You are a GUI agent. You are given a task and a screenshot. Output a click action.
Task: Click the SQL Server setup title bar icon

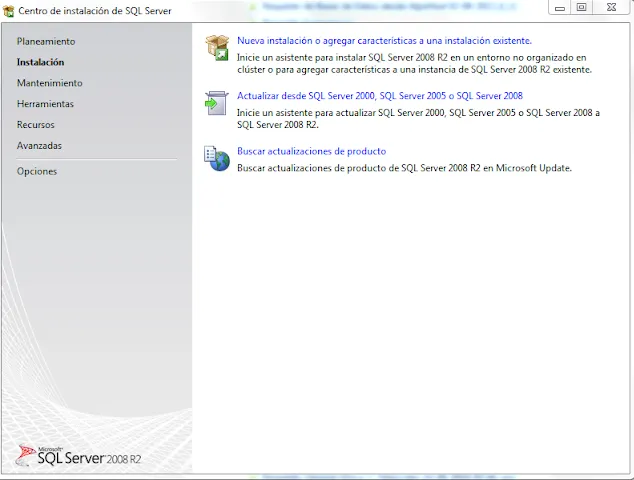click(8, 11)
